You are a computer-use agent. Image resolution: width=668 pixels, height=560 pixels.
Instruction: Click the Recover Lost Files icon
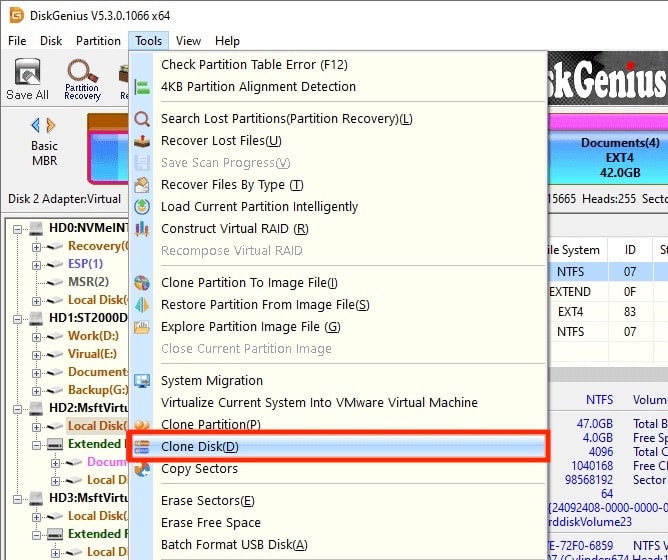(x=142, y=141)
